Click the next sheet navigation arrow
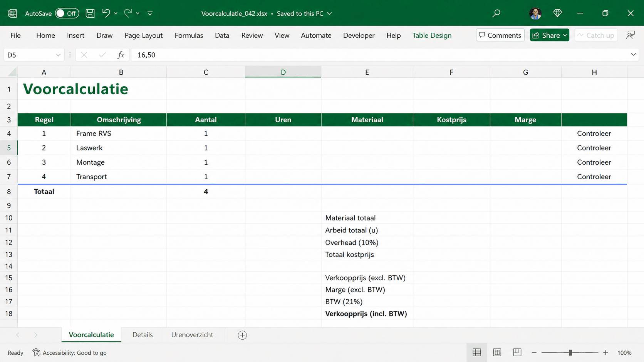This screenshot has width=644, height=362. [36, 335]
